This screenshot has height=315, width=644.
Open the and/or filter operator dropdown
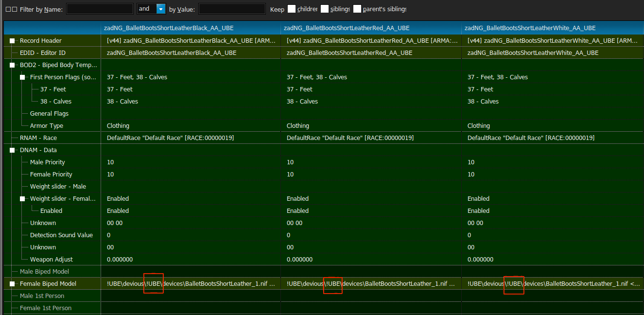(161, 9)
